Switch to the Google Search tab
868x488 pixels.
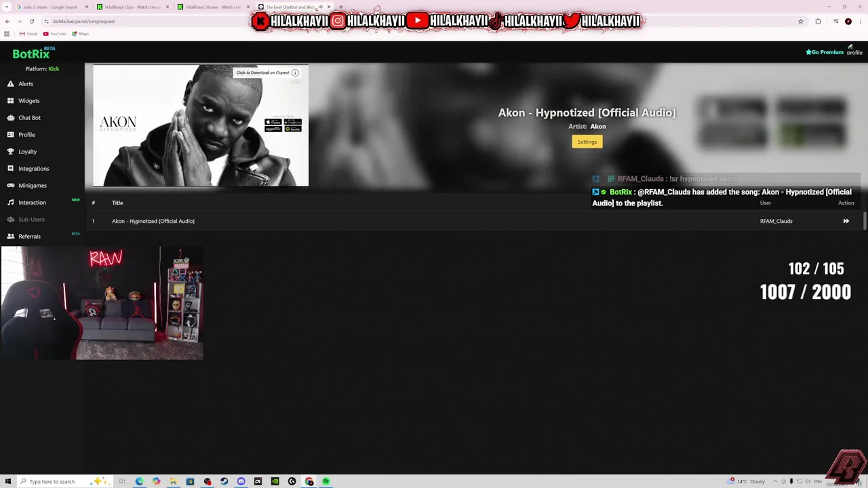coord(52,7)
